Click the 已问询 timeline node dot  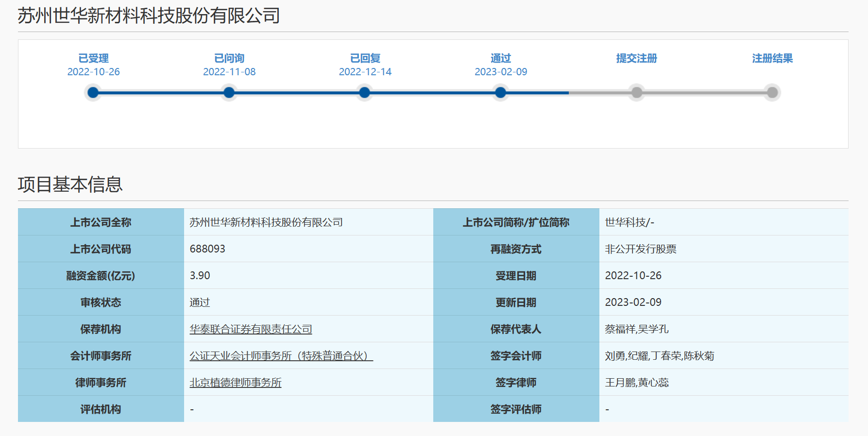tap(229, 92)
